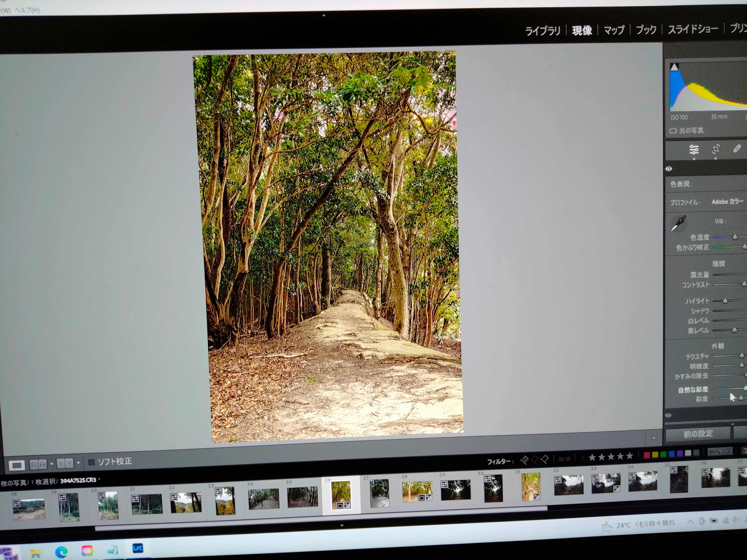Click the 前の設定 button

[698, 434]
